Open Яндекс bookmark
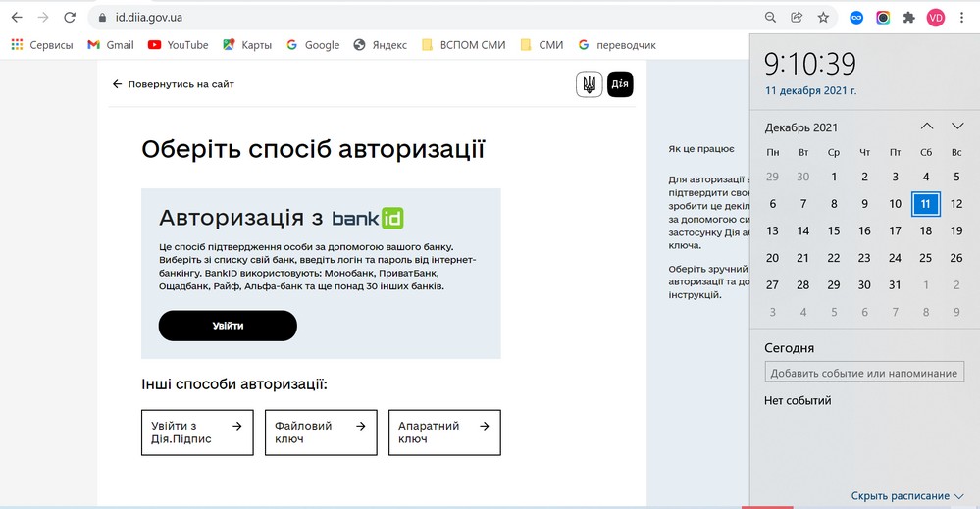Screen dimensions: 980x509 pyautogui.click(x=381, y=45)
